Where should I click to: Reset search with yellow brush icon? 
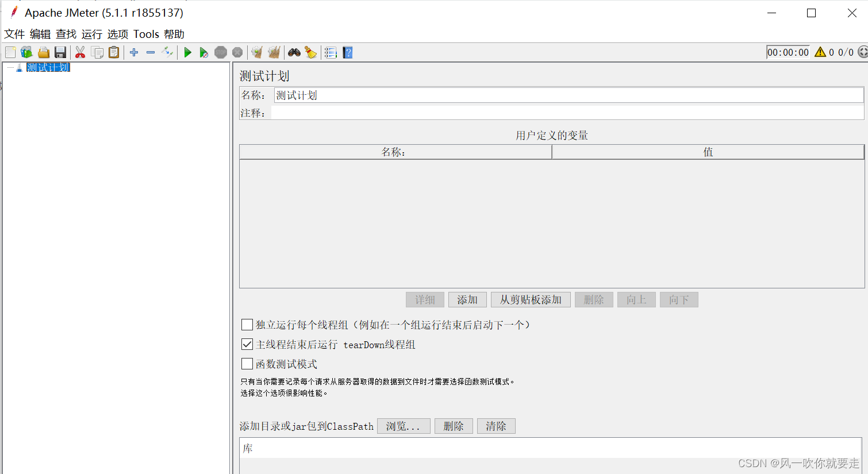[x=311, y=52]
